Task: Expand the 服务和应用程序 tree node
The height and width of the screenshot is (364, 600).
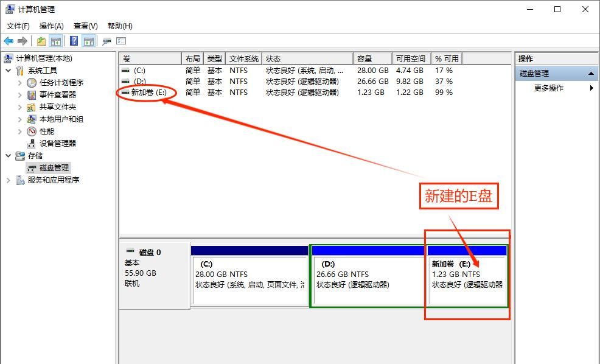Action: click(x=8, y=180)
